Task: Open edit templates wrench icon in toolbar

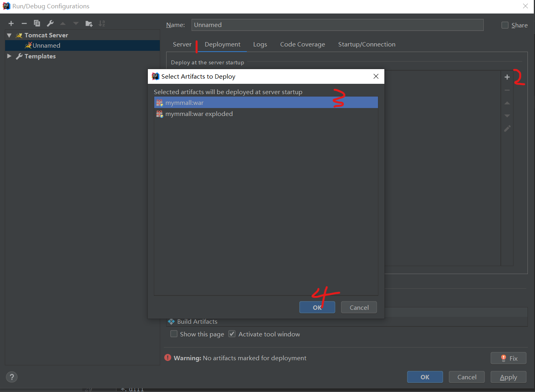Action: pyautogui.click(x=50, y=23)
